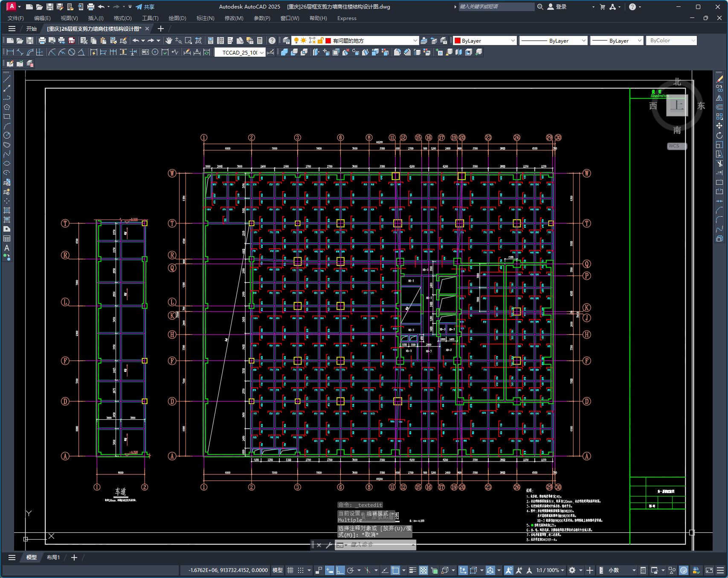
Task: Open the QuickCalc calculator
Action: 260,41
